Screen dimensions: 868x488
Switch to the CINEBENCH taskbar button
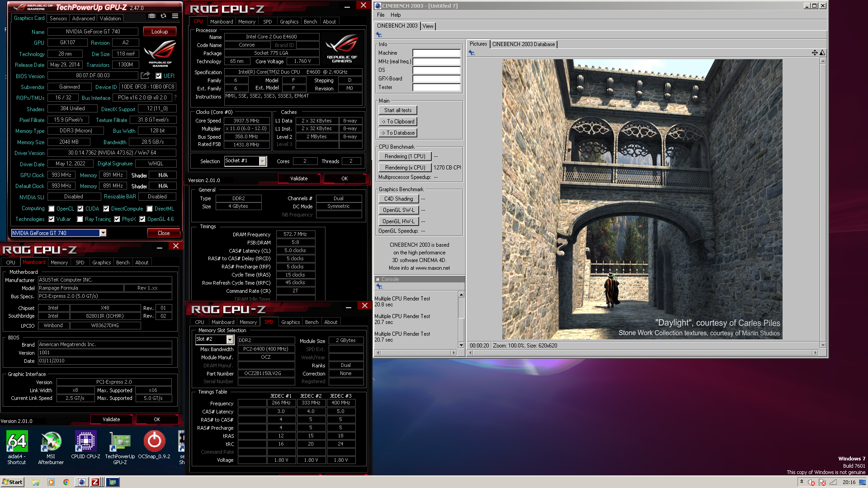[x=81, y=482]
